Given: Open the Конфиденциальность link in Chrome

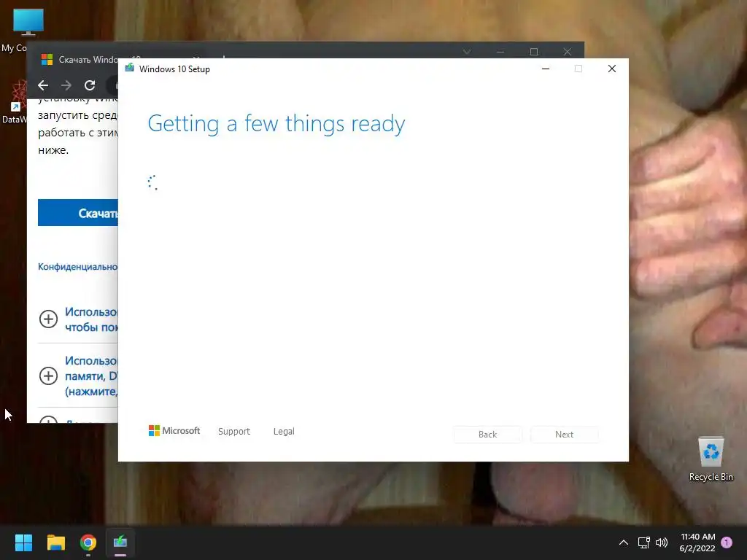Looking at the screenshot, I should (x=77, y=267).
